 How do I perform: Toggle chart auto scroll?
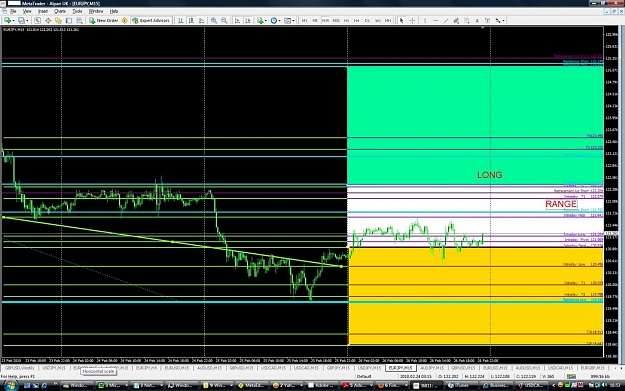pyautogui.click(x=237, y=20)
